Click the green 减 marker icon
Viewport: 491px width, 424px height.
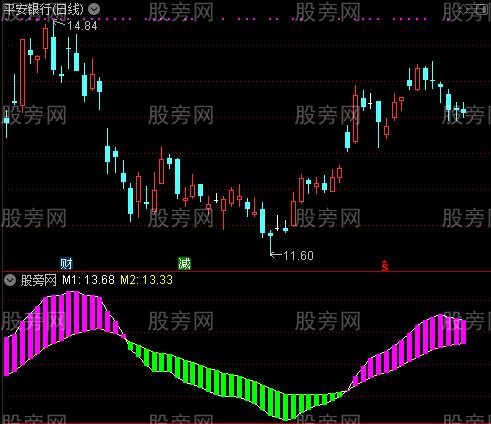point(184,263)
